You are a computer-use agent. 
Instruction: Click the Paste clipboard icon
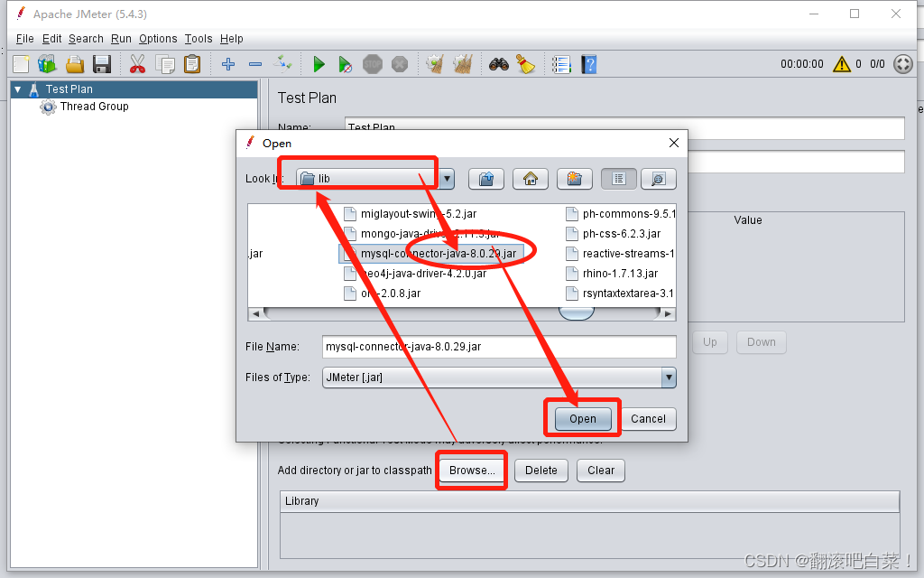point(192,64)
